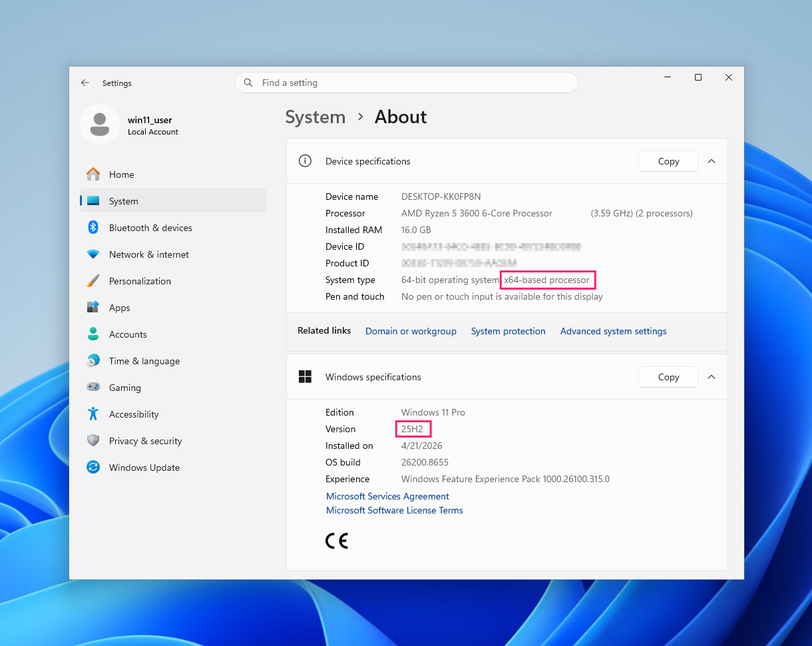Viewport: 812px width, 646px height.
Task: Click the Windows logo icon in specifications
Action: (305, 377)
